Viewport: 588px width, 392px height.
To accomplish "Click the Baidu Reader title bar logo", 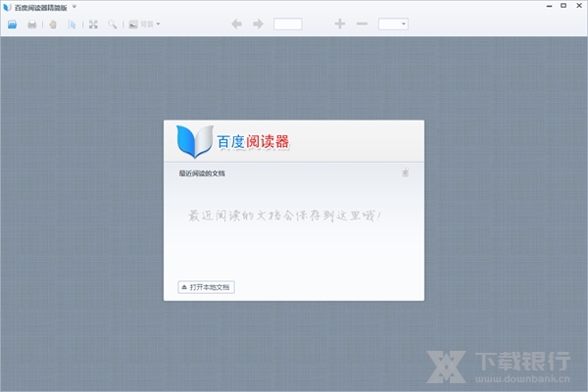I will click(7, 7).
